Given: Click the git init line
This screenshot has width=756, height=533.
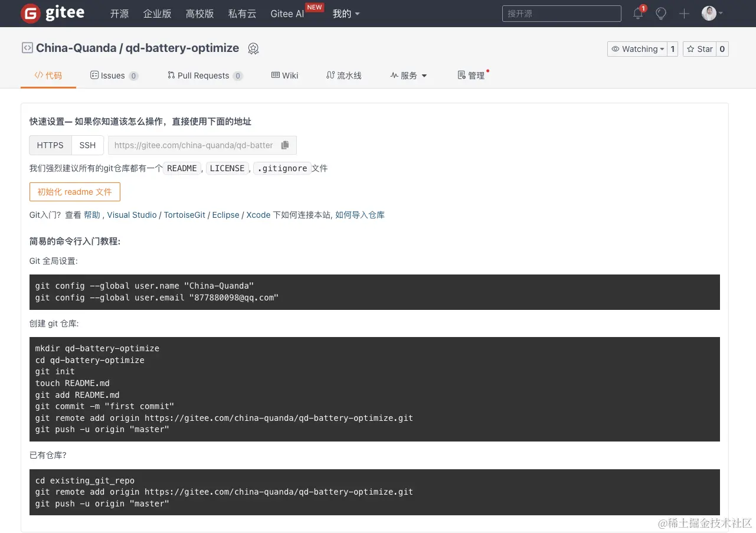Looking at the screenshot, I should pos(55,371).
